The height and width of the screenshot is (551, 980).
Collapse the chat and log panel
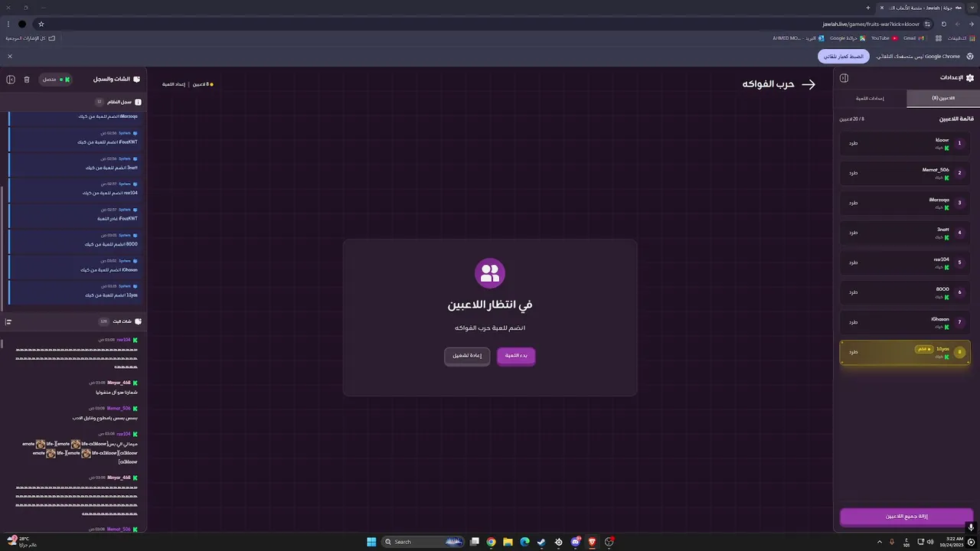click(11, 80)
